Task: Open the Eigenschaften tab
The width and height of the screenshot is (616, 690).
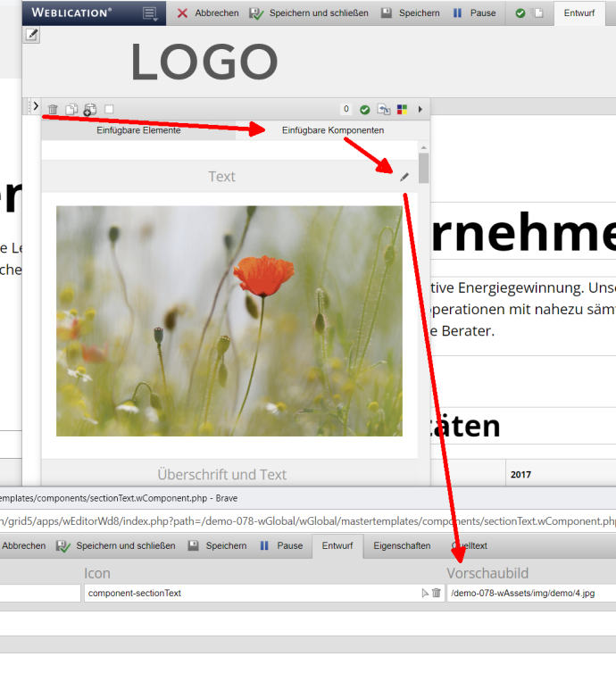Action: click(x=402, y=545)
